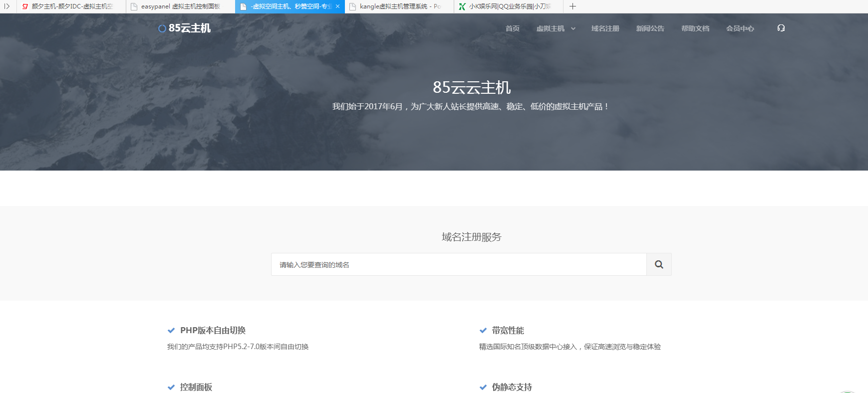
Task: Click the domain name search input field
Action: coord(458,264)
